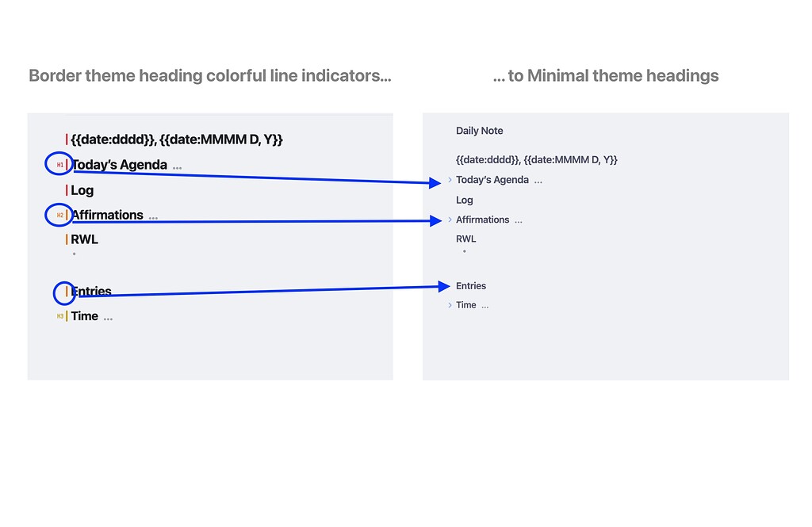The image size is (812, 527).
Task: Expand the Affirmations heading chevron
Action: click(449, 220)
